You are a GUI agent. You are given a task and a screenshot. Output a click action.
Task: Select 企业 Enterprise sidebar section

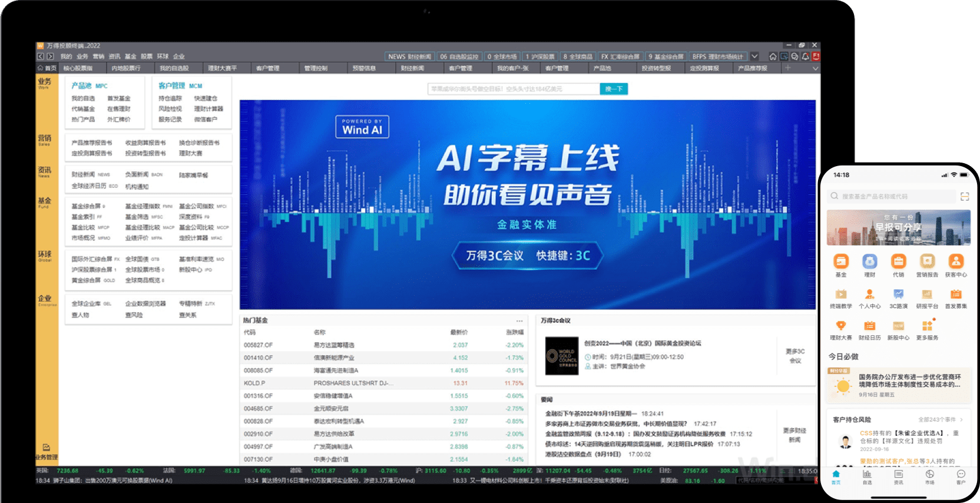pos(47,300)
